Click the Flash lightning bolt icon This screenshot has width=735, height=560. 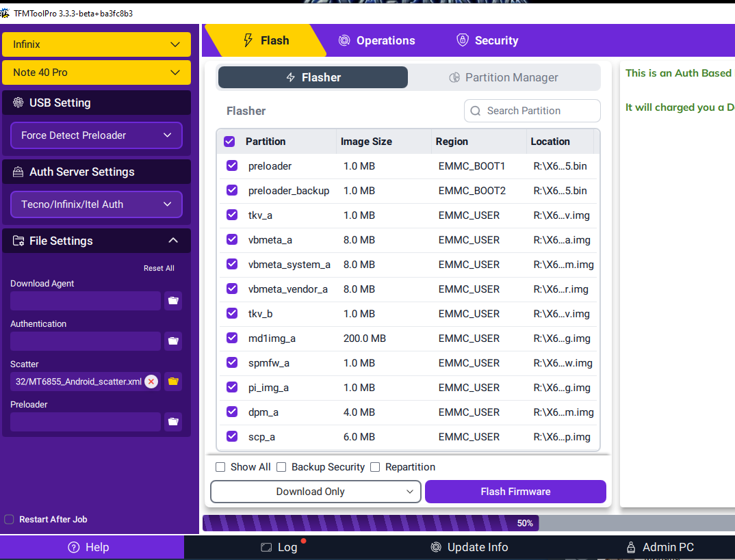(248, 40)
